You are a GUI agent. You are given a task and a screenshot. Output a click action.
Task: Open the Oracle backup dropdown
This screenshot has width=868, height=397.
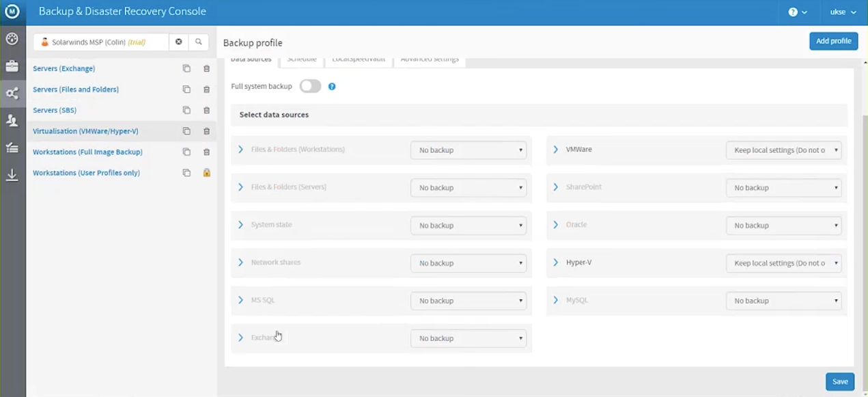tap(783, 225)
